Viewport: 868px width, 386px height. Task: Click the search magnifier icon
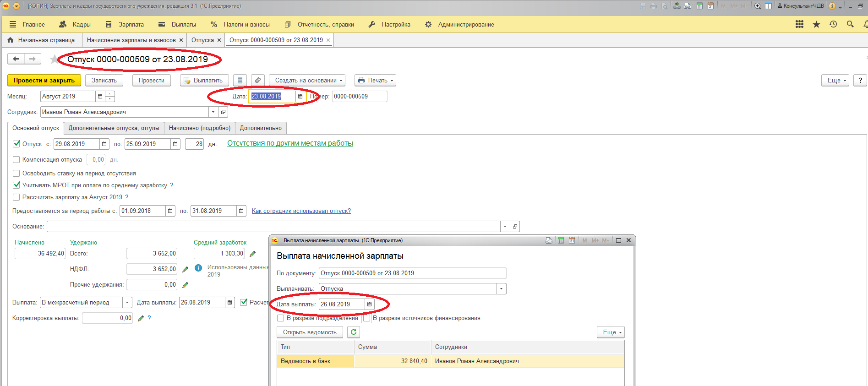tap(850, 24)
